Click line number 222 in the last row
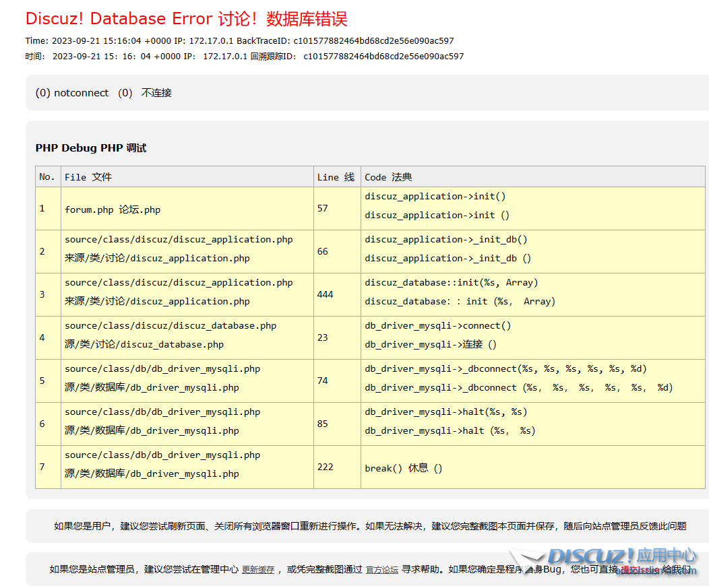 [x=326, y=467]
